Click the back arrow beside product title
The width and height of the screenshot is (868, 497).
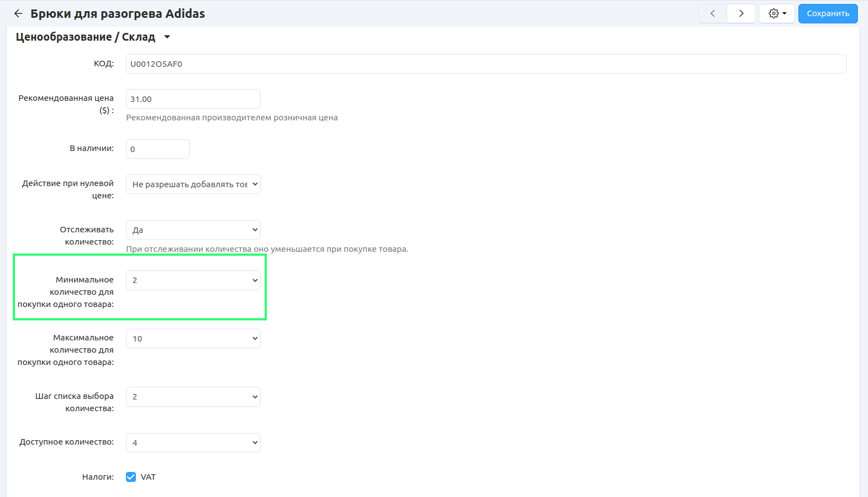coord(18,13)
